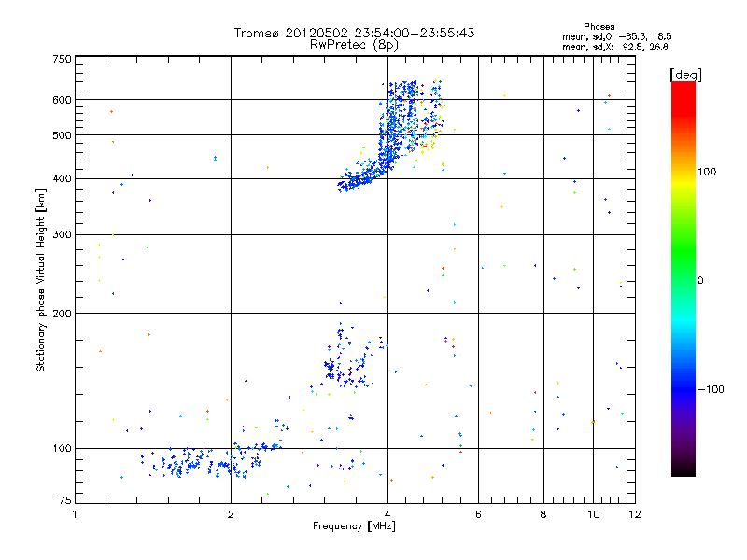Click the '4' x-axis tick label

coord(387,514)
